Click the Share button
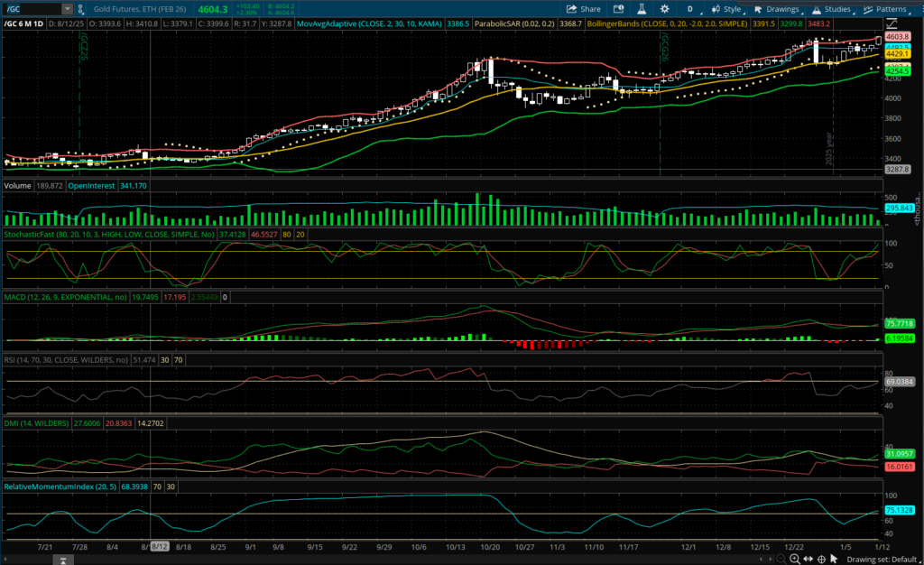 tap(582, 8)
